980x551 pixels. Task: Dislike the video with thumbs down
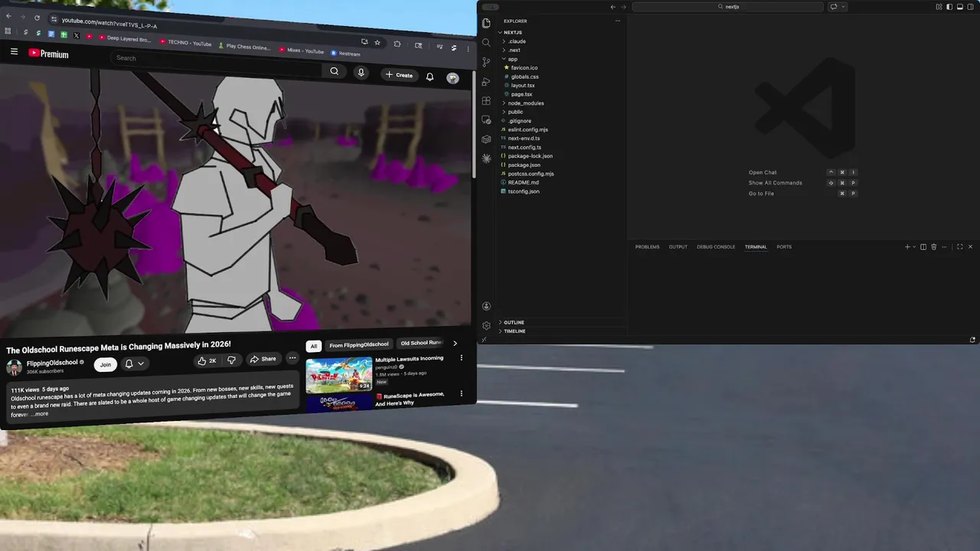click(x=231, y=360)
